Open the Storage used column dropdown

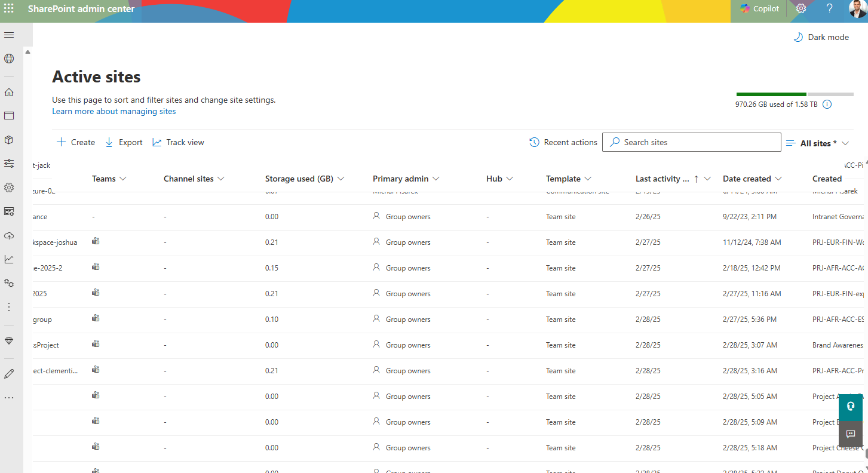pyautogui.click(x=305, y=178)
